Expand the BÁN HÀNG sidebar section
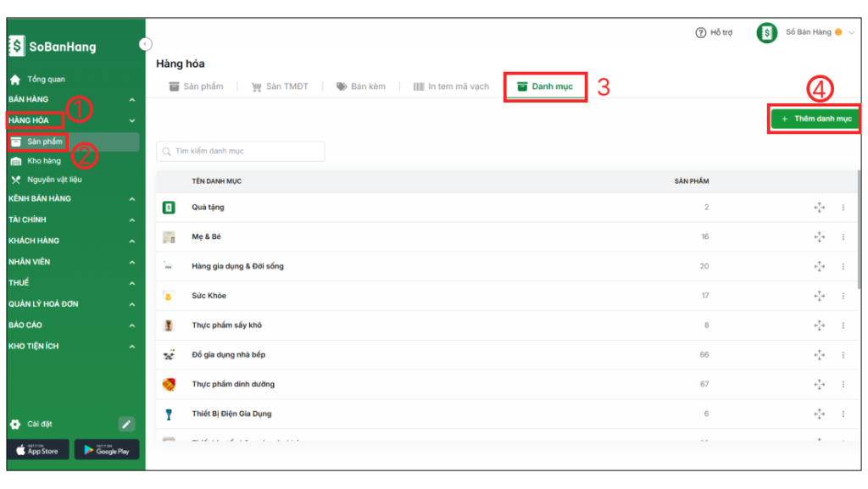This screenshot has width=868, height=489. click(x=131, y=100)
